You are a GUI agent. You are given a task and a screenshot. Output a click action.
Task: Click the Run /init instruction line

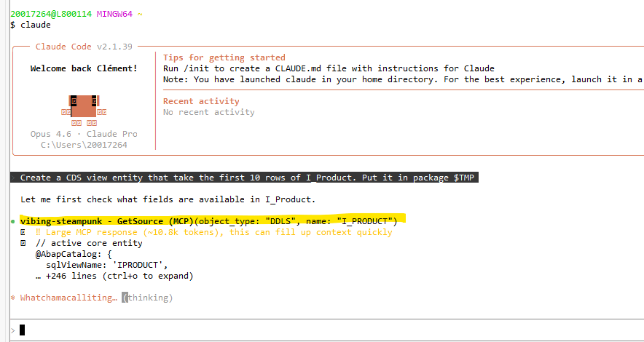point(329,68)
